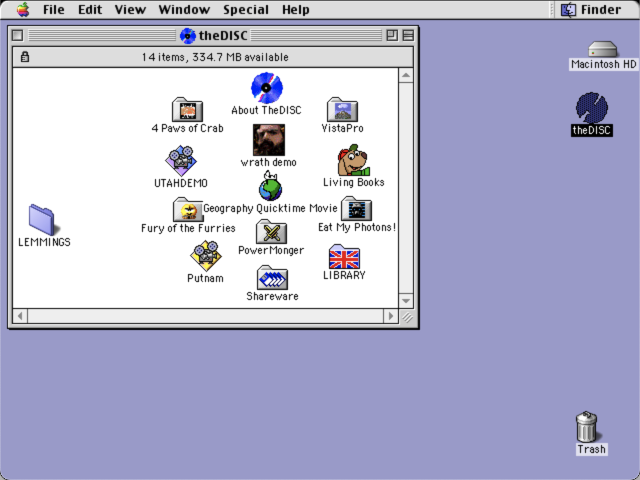This screenshot has width=640, height=480.
Task: Select the PowerMonger crossed swords folder
Action: pyautogui.click(x=271, y=231)
